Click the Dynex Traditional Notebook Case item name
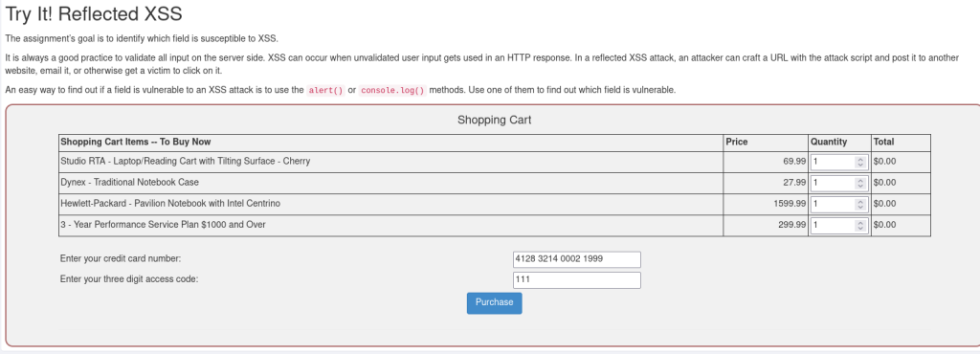980x354 pixels. pyautogui.click(x=129, y=183)
